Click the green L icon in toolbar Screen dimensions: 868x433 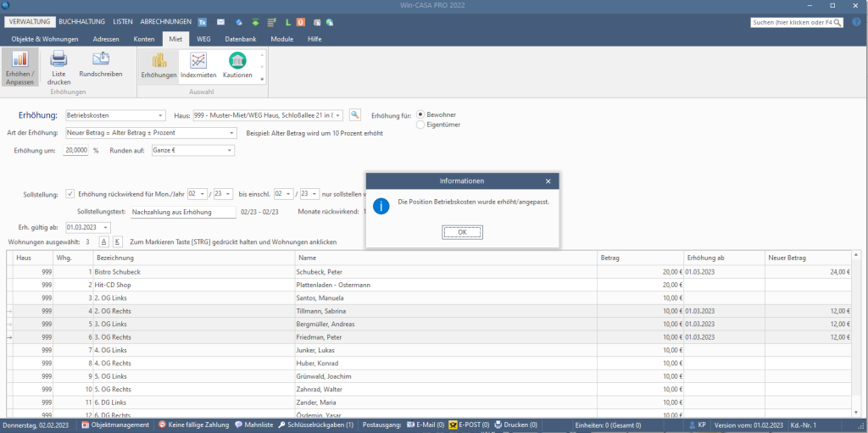[288, 22]
